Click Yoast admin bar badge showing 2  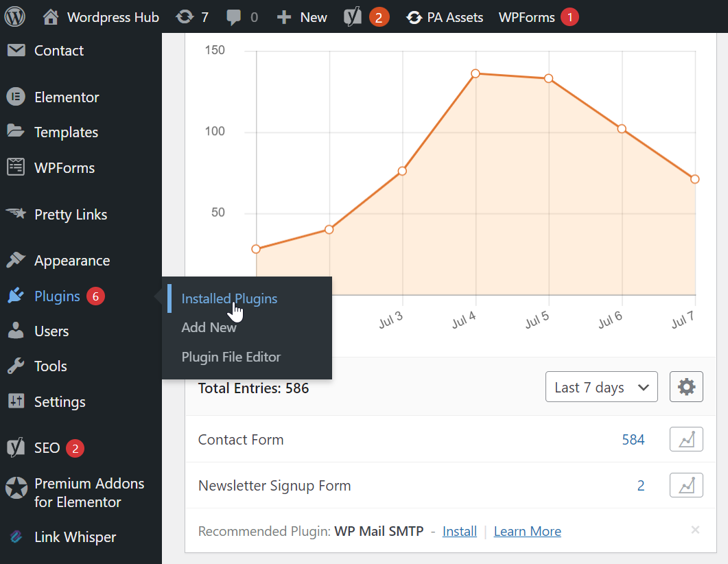coord(379,18)
